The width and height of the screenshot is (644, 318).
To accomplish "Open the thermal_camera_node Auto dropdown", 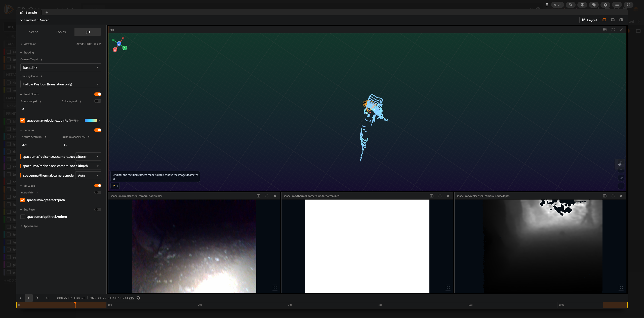I will pos(88,175).
